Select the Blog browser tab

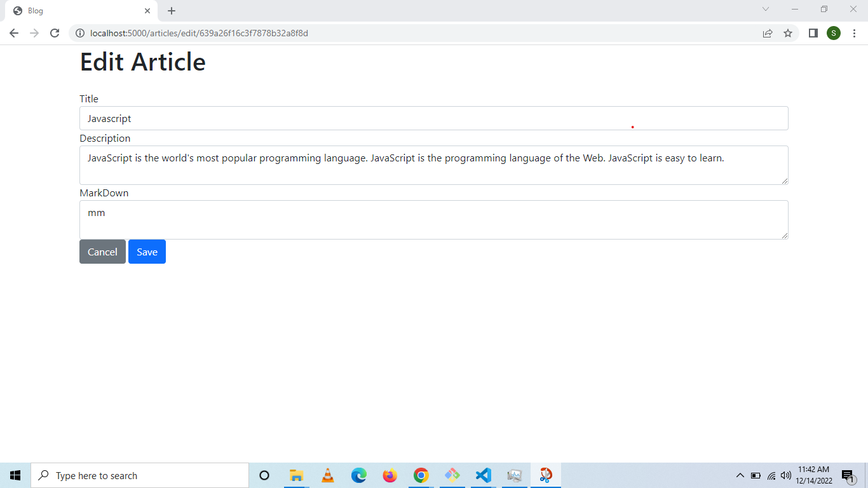point(81,11)
